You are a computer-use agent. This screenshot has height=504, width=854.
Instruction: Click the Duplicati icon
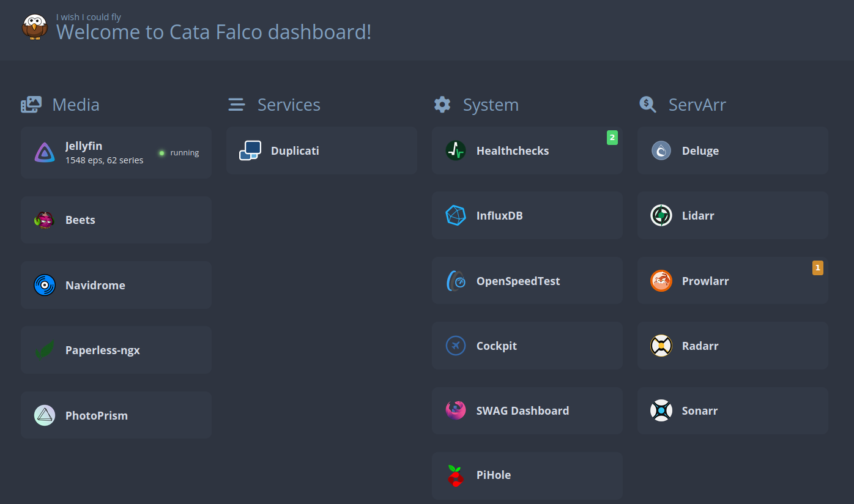tap(250, 150)
